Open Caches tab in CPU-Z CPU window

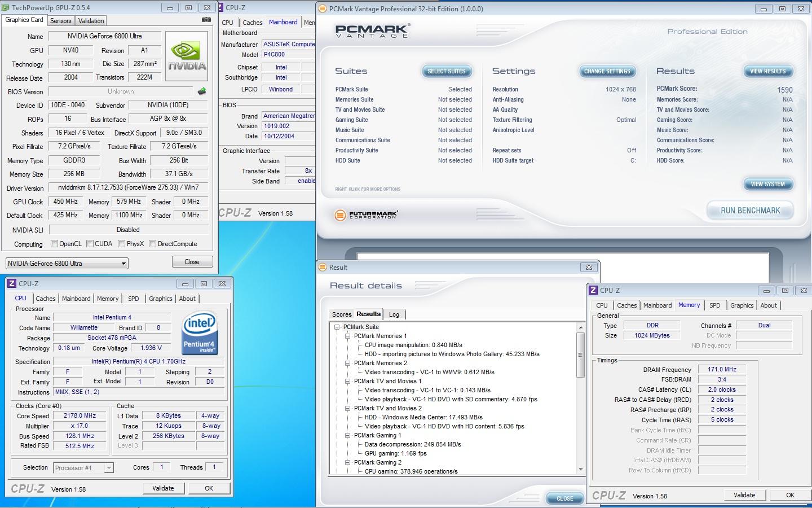46,299
